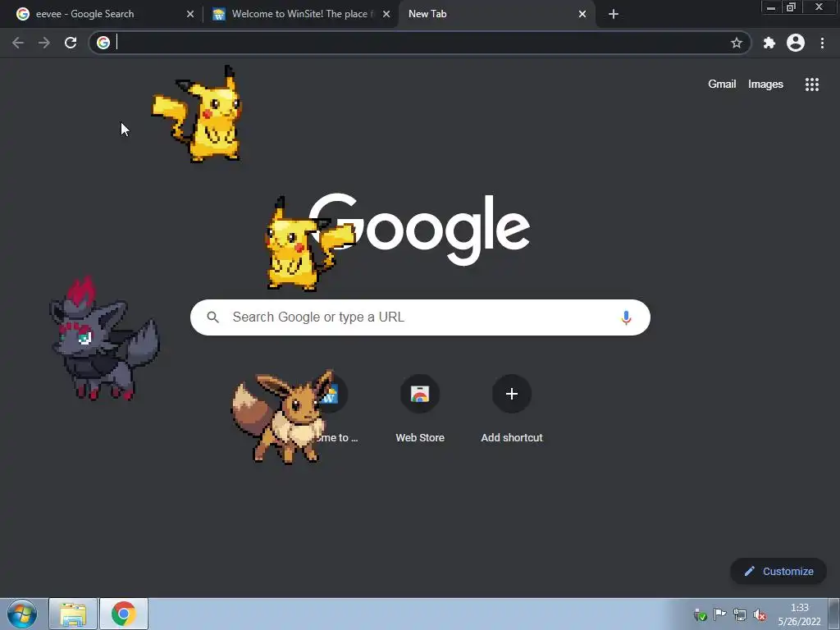Open File Explorer from the taskbar
This screenshot has height=630, width=840.
[x=73, y=614]
